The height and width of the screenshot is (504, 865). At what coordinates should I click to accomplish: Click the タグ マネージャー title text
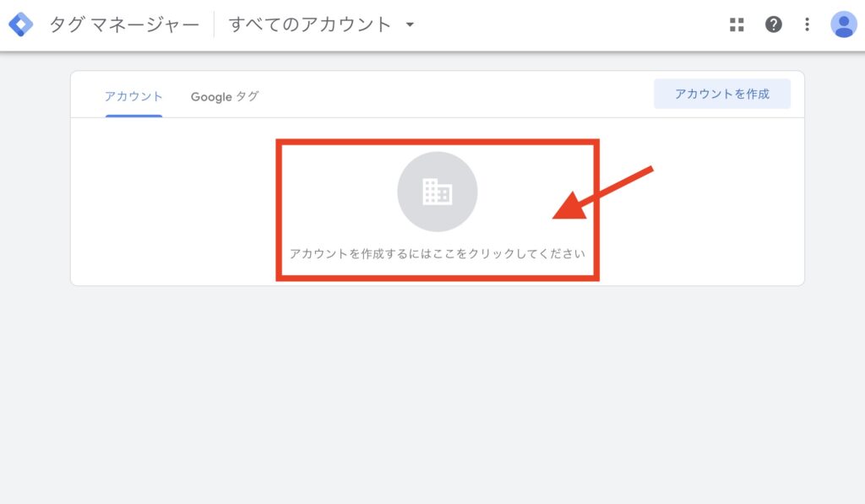[122, 24]
